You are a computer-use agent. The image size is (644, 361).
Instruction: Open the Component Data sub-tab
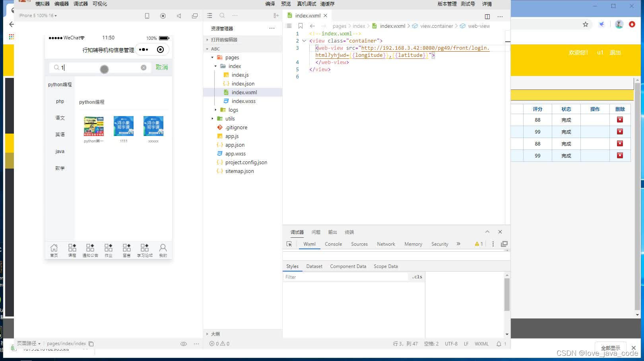(x=348, y=266)
